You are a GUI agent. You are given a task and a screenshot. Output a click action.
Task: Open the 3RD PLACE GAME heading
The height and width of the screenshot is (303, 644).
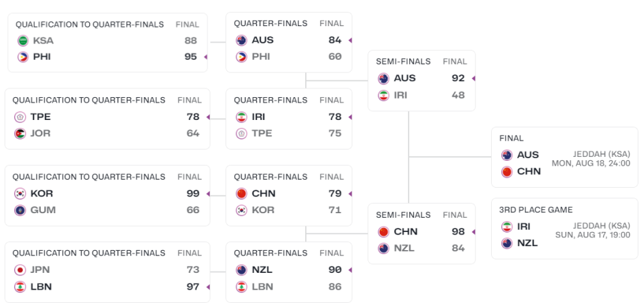tap(536, 210)
